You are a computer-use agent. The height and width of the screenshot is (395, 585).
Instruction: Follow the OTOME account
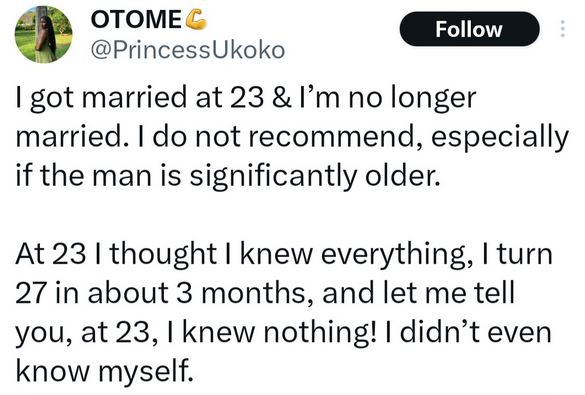(x=469, y=29)
